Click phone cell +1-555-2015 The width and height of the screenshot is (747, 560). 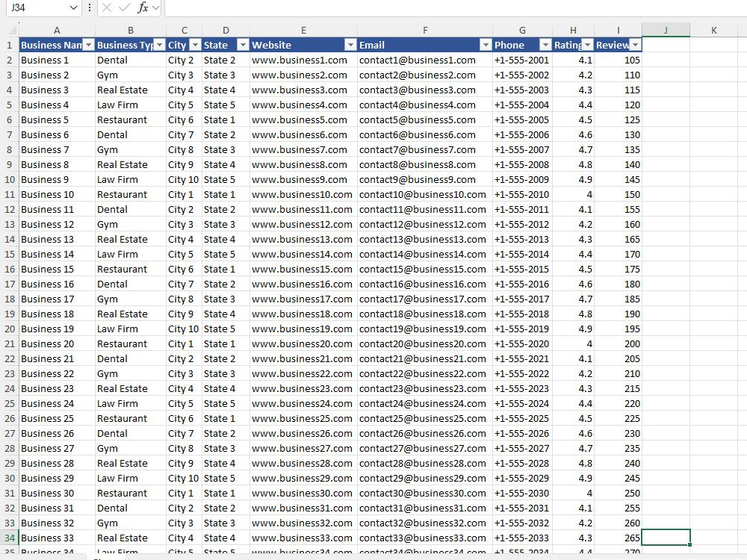point(522,269)
